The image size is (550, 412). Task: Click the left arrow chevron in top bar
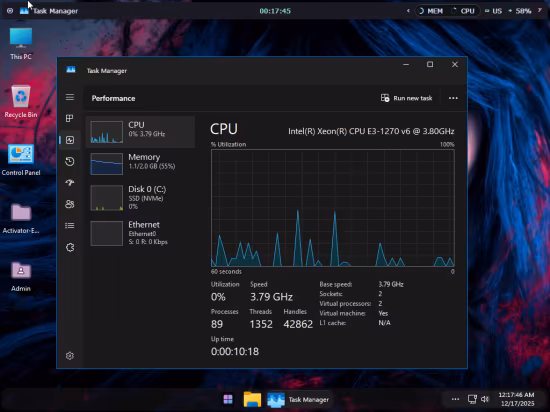click(408, 11)
